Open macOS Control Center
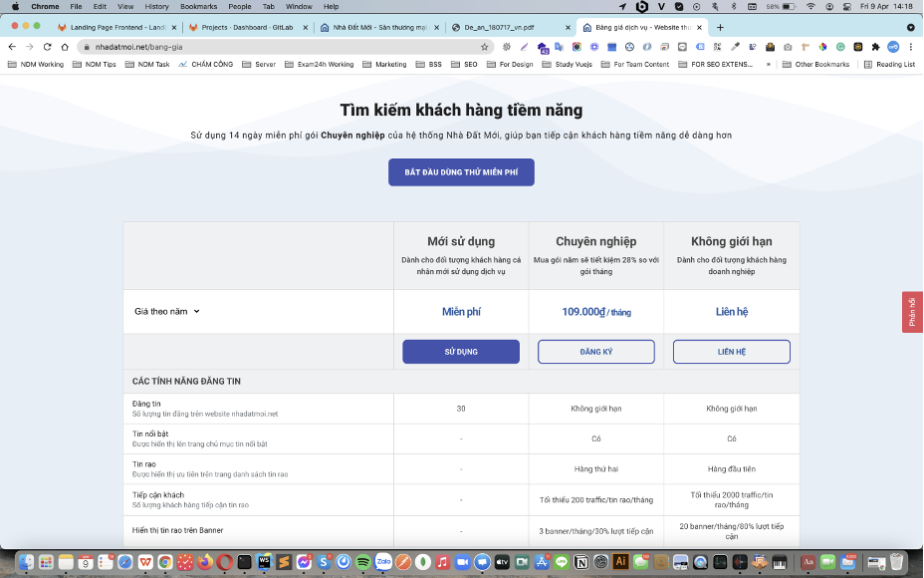This screenshot has height=578, width=924. click(x=846, y=7)
